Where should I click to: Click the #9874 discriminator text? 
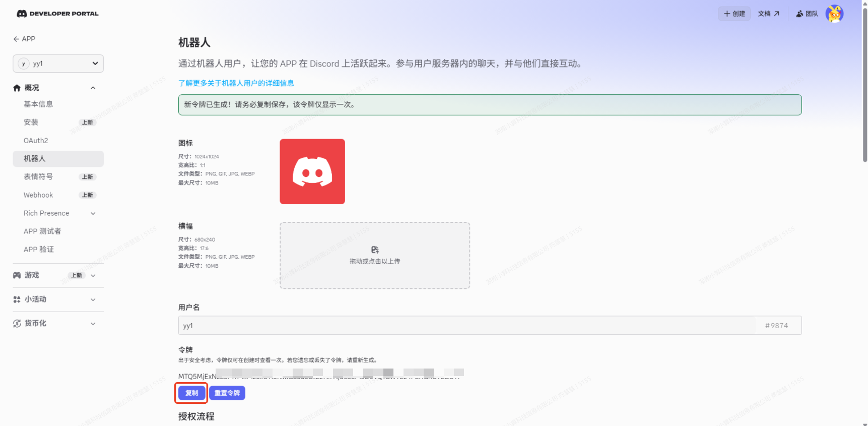click(776, 326)
